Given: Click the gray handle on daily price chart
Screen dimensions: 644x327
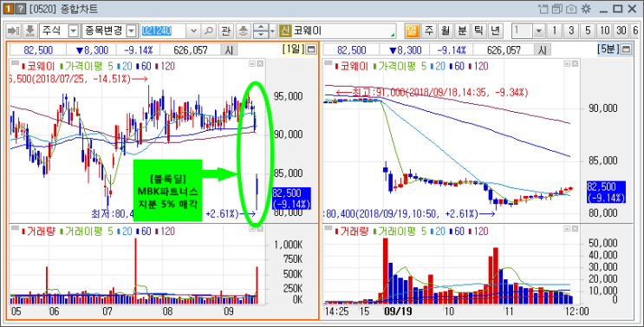Looking at the screenshot, I should coord(15,62).
